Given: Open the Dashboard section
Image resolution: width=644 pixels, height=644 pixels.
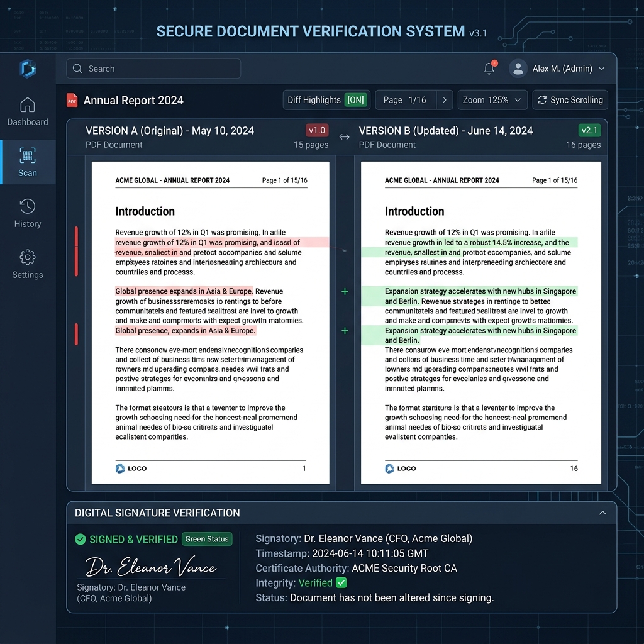Looking at the screenshot, I should click(28, 112).
